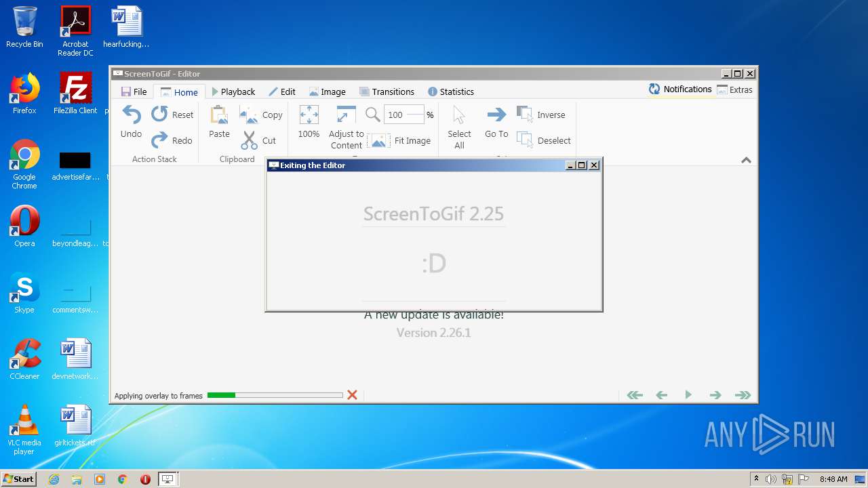This screenshot has width=868, height=488.
Task: Jump to last frame button
Action: pos(743,394)
